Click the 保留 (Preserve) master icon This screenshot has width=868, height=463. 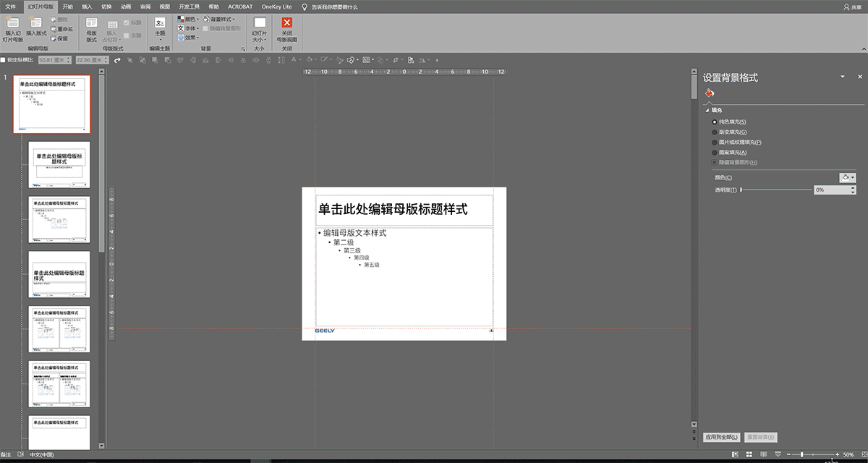tap(59, 38)
